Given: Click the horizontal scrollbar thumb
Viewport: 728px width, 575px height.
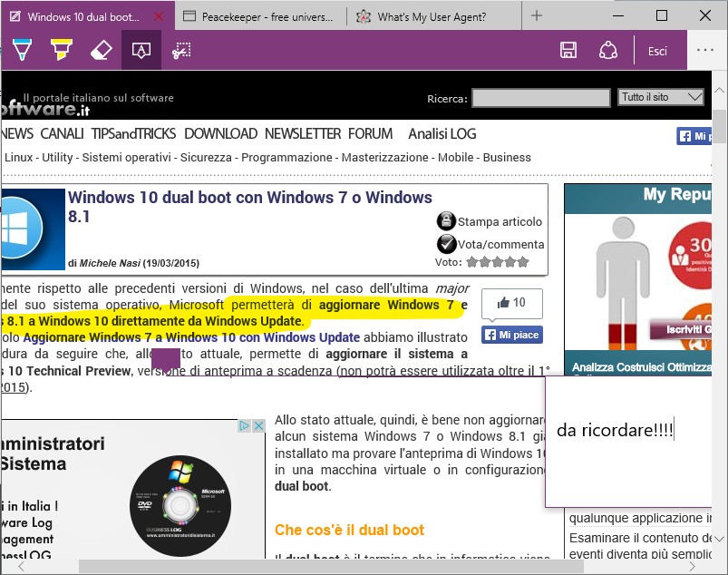Looking at the screenshot, I should 331,566.
